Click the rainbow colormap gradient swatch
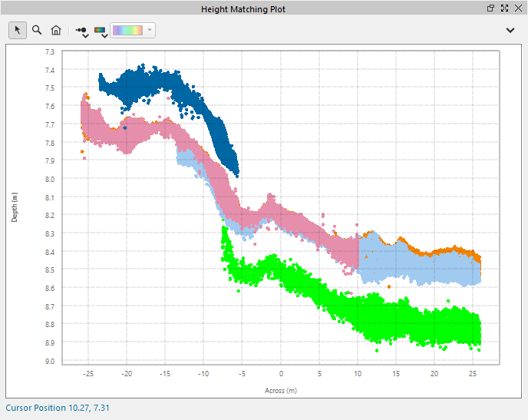The image size is (528, 420). (127, 30)
